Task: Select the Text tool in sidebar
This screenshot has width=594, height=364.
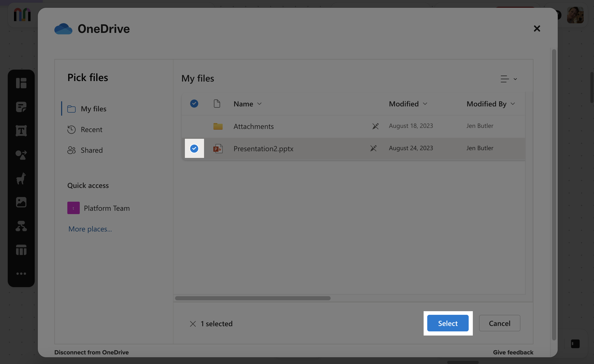Action: (x=21, y=130)
